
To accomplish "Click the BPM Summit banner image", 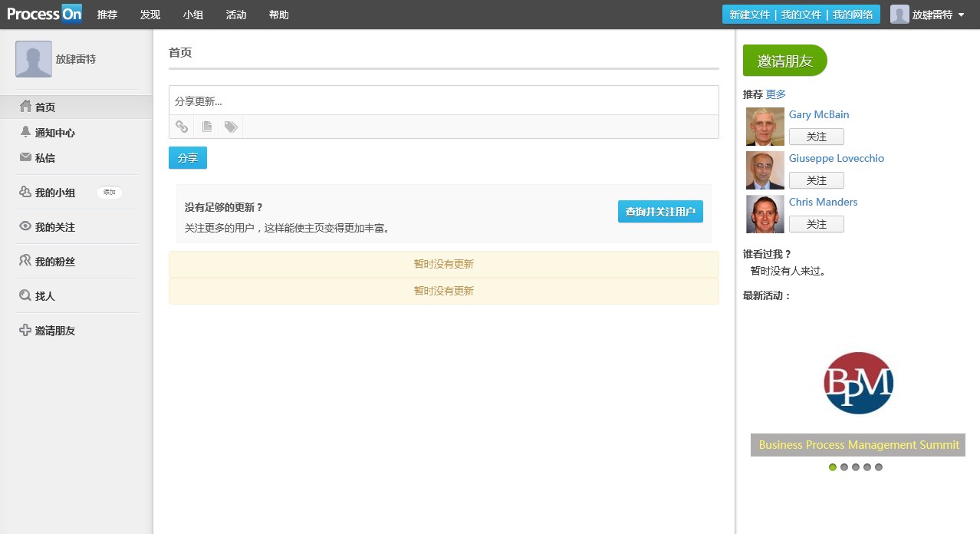I will pos(858,383).
